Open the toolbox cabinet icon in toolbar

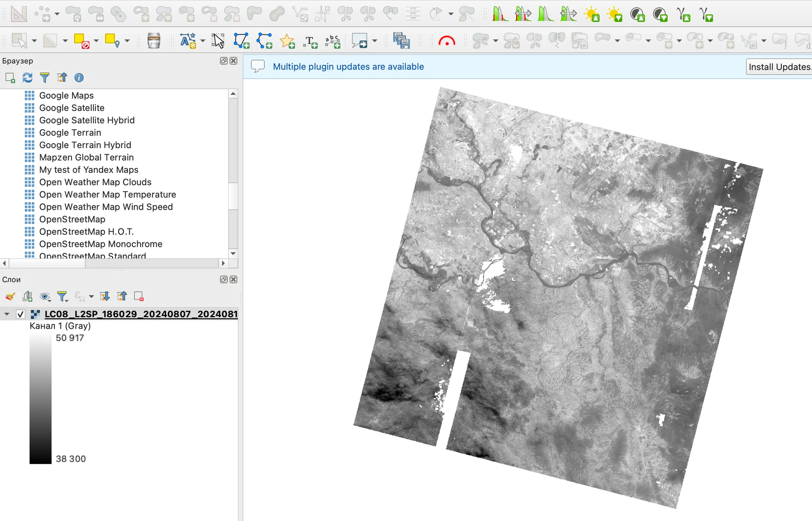(x=154, y=41)
